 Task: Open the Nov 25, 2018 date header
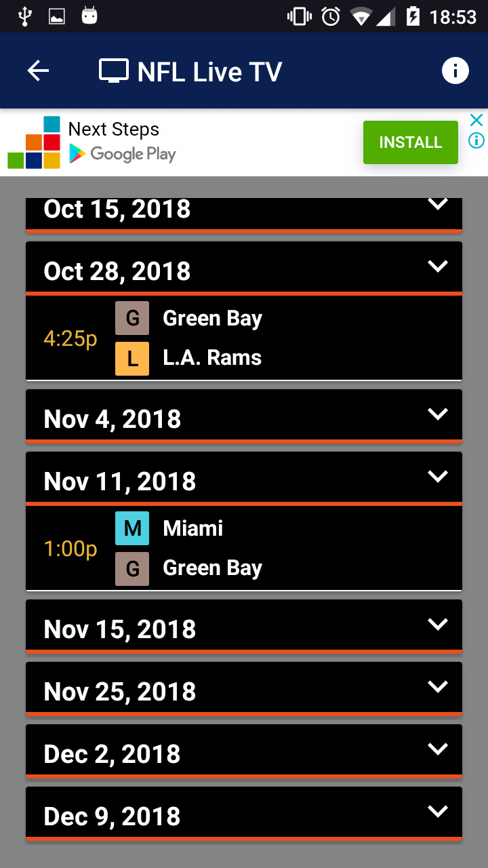(244, 688)
